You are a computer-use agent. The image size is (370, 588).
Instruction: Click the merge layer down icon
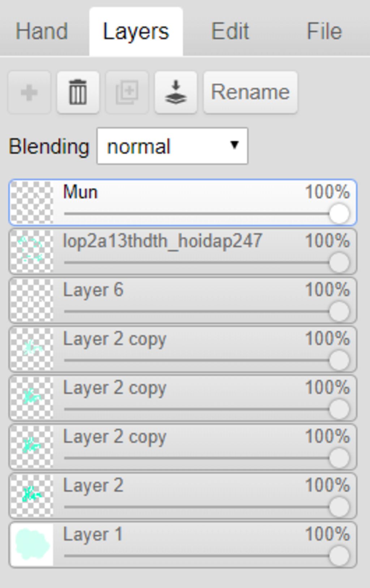[x=176, y=93]
